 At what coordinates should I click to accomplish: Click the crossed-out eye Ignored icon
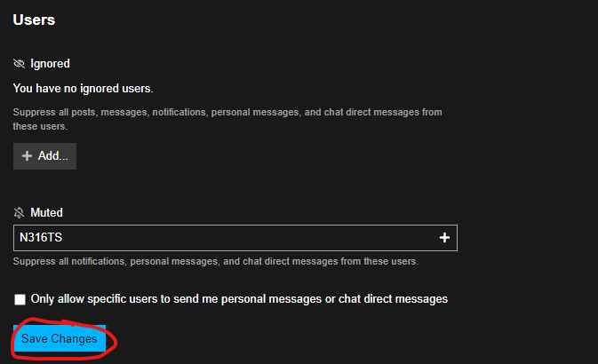click(20, 64)
